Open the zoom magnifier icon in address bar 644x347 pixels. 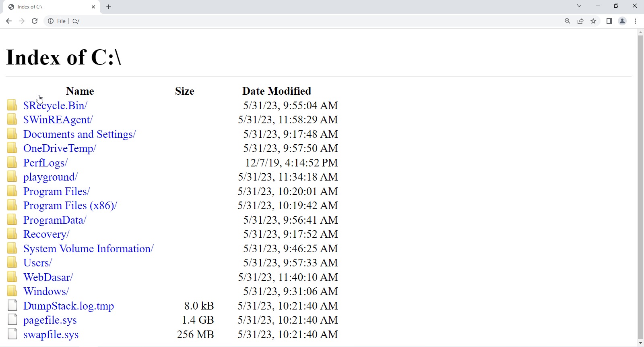[568, 21]
